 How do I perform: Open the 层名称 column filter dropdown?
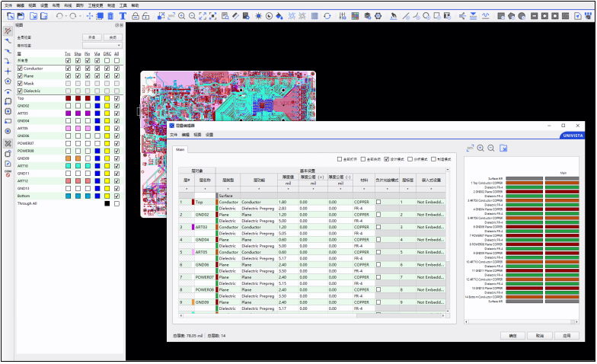pyautogui.click(x=206, y=187)
